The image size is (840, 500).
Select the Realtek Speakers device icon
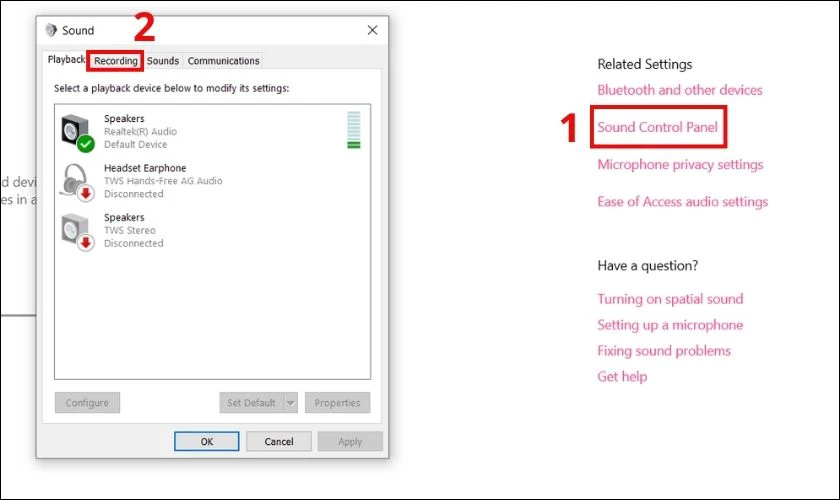pyautogui.click(x=77, y=132)
